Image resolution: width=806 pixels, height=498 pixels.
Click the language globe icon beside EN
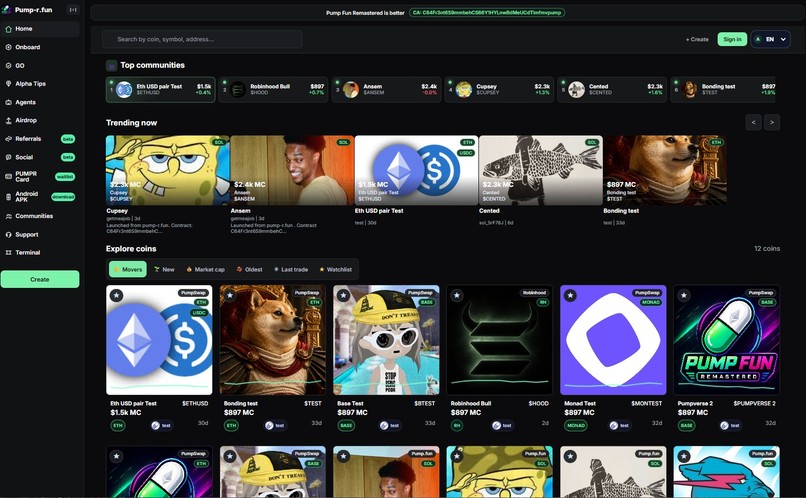click(x=758, y=39)
